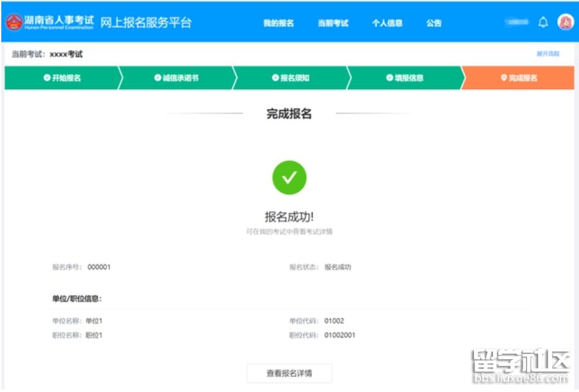Click the registration number 000001
The width and height of the screenshot is (579, 392).
tap(99, 267)
